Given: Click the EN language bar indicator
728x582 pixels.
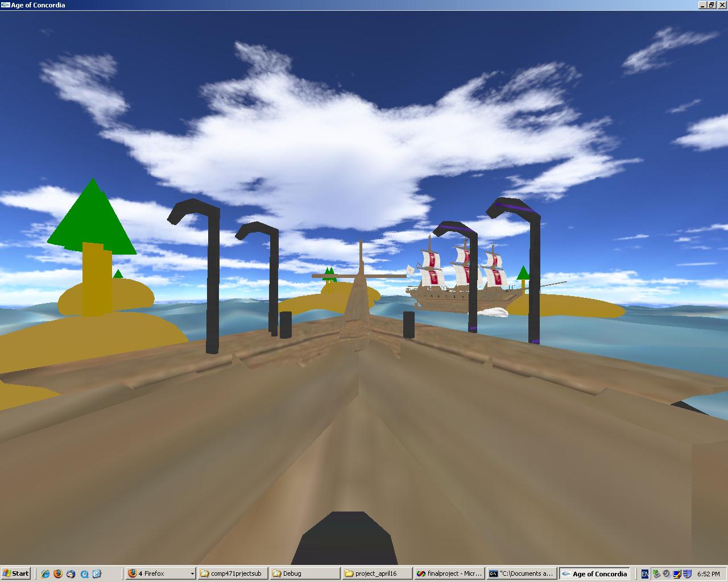Looking at the screenshot, I should click(644, 574).
